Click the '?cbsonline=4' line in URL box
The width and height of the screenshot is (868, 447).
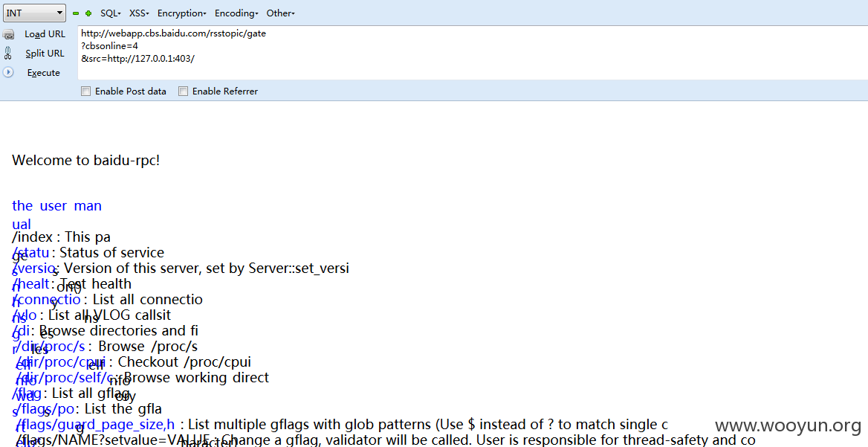tap(109, 46)
